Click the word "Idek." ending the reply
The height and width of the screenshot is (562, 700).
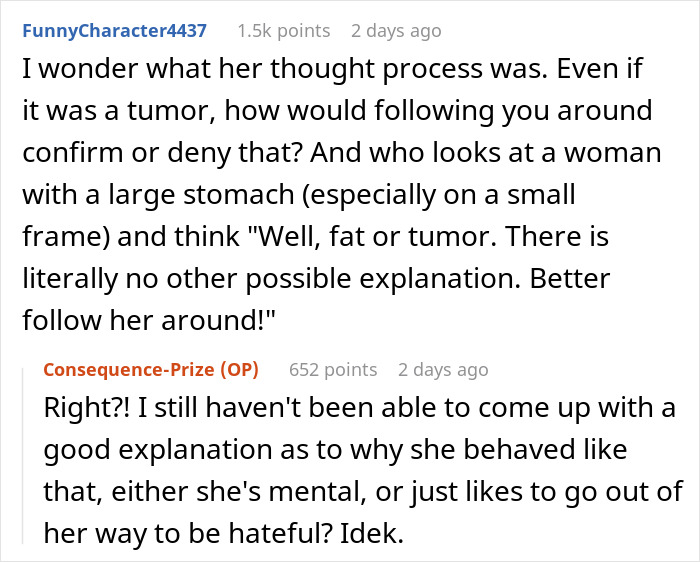(x=371, y=533)
